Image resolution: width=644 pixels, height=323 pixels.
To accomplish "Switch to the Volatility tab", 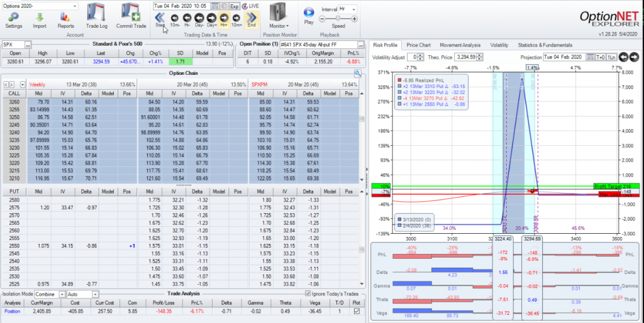I will [x=499, y=45].
